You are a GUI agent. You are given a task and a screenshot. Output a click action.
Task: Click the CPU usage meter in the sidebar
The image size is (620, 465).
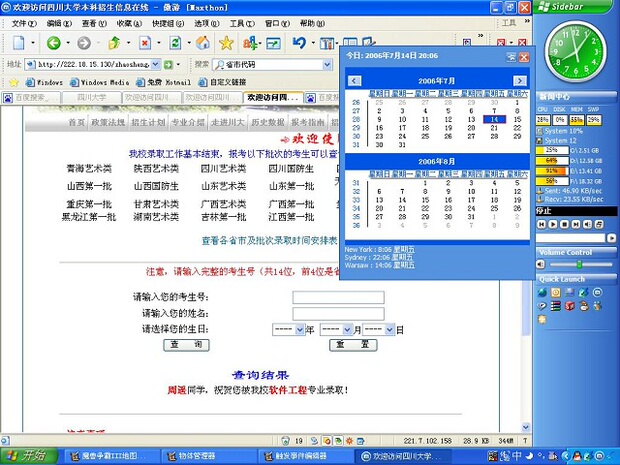click(x=543, y=119)
